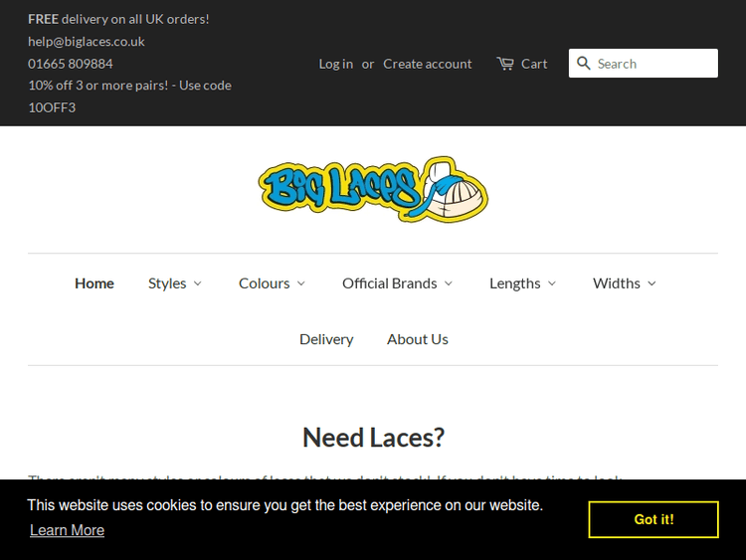The image size is (746, 560).
Task: Open the Delivery page
Action: 326,339
